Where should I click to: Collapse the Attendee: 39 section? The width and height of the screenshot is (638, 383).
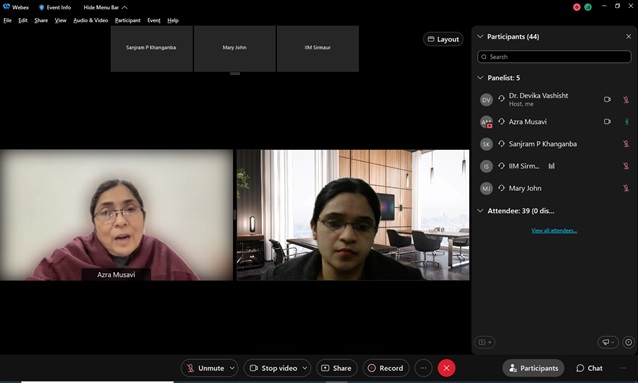(480, 211)
